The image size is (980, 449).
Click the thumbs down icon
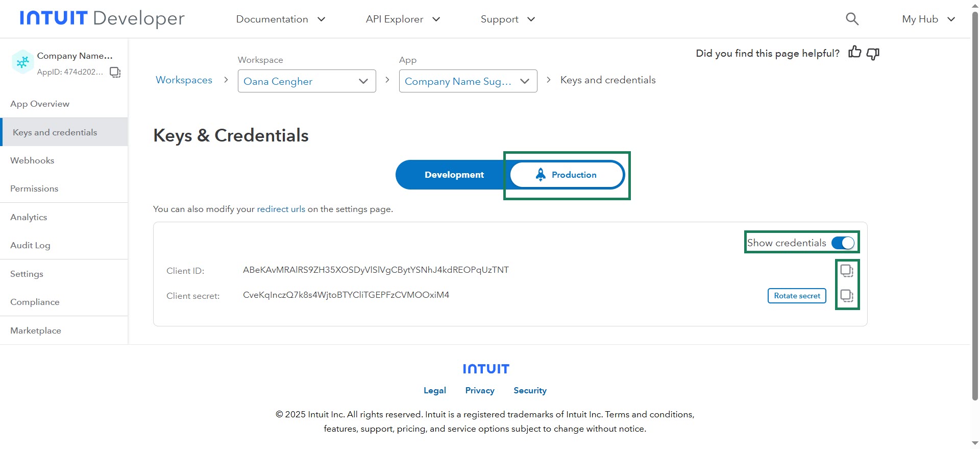click(873, 53)
